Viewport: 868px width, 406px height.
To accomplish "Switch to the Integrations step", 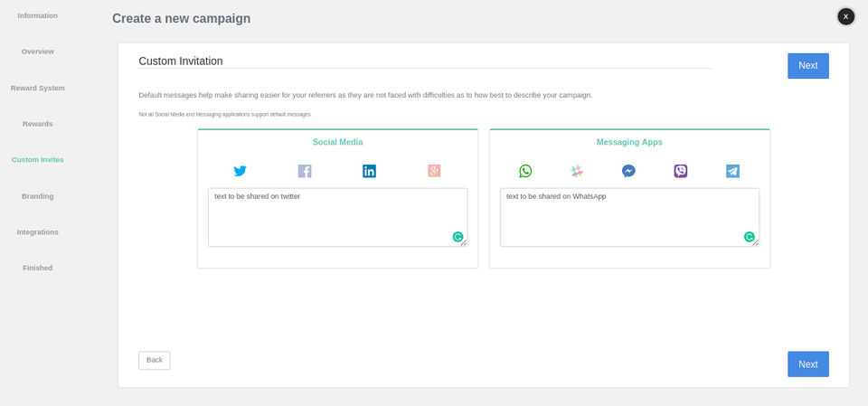I will tap(37, 232).
